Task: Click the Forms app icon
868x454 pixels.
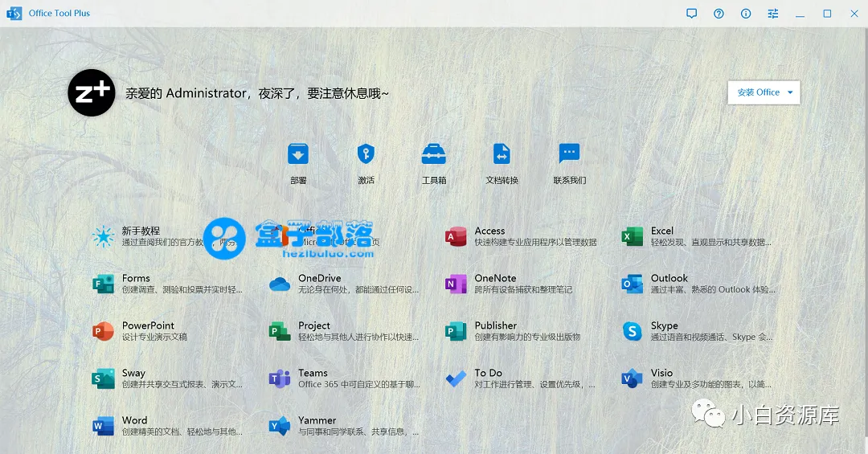Action: [103, 284]
